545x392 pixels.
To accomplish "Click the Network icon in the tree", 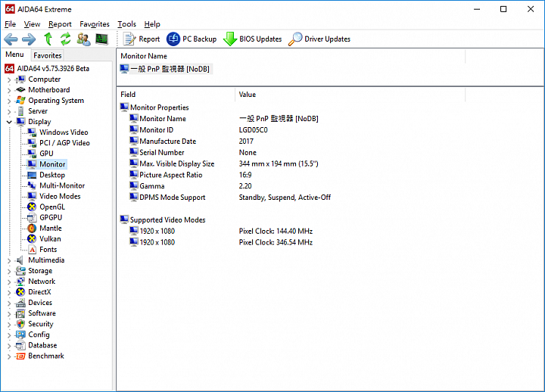I will (20, 282).
